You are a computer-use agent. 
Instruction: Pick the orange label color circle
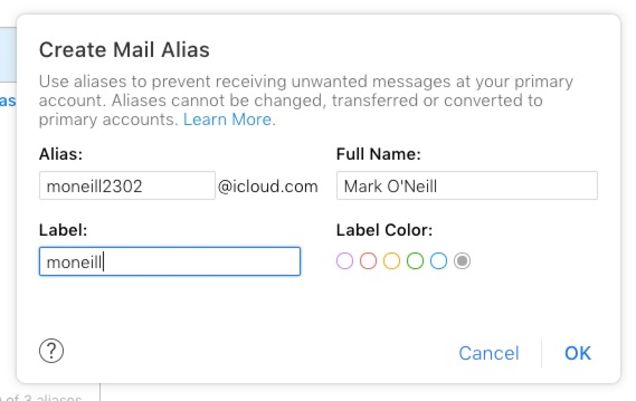pos(392,261)
